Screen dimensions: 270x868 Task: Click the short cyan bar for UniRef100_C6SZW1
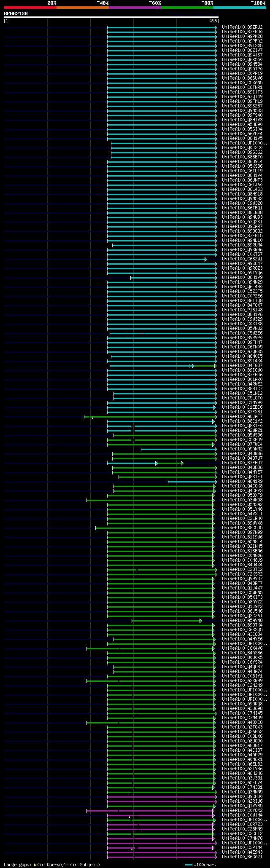coord(157,259)
